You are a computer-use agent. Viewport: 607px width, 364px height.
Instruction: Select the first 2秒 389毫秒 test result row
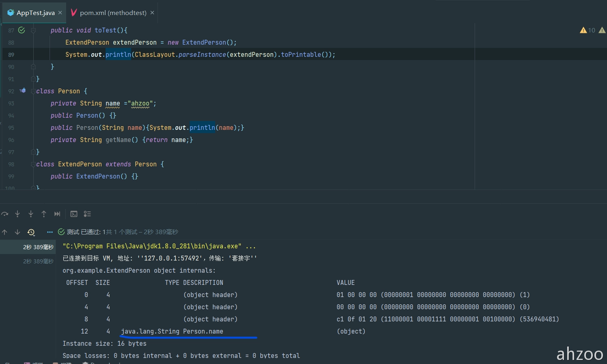(x=38, y=247)
